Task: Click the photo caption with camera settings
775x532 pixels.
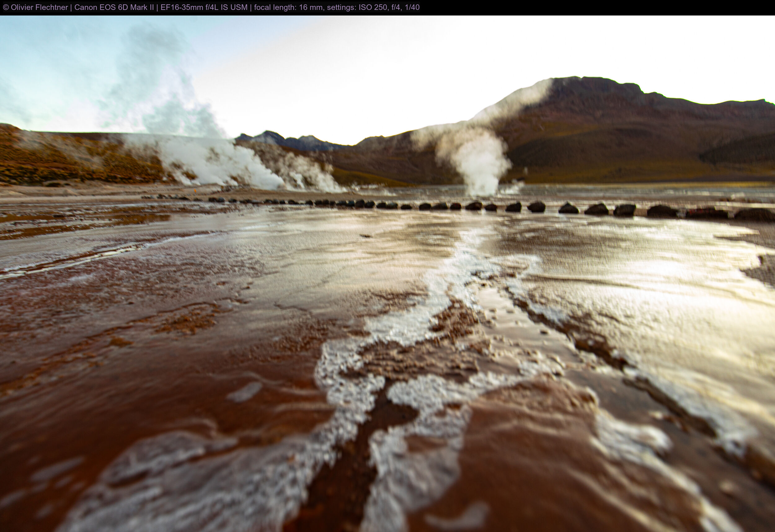Action: (211, 7)
